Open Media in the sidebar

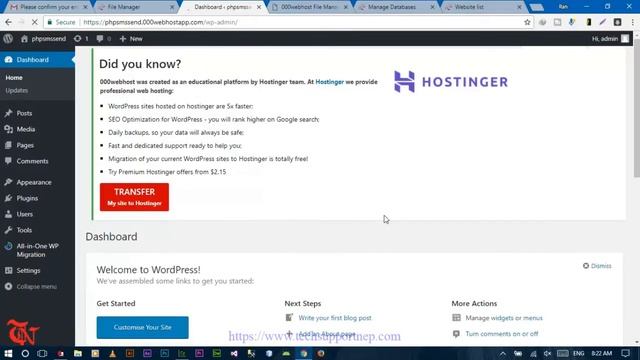[x=26, y=129]
